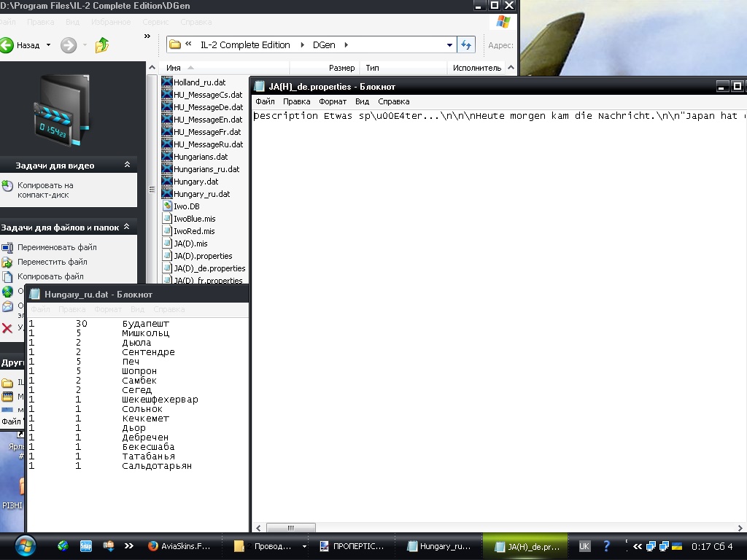Select HU_MessageEn.dat file icon
The width and height of the screenshot is (747, 560).
(167, 119)
